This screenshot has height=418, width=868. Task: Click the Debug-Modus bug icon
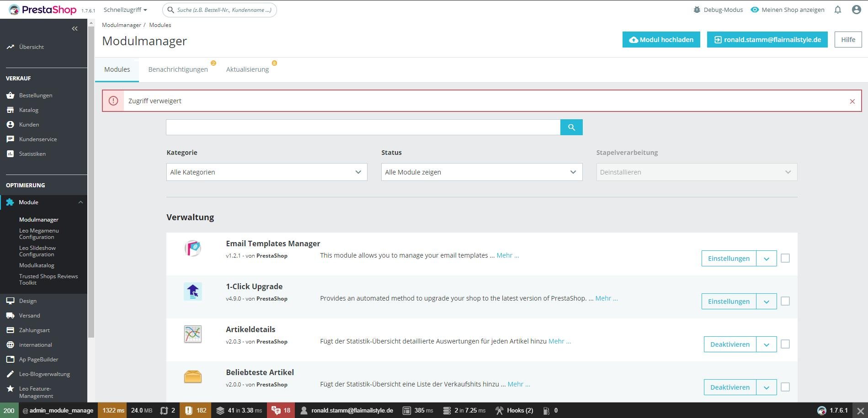(697, 10)
